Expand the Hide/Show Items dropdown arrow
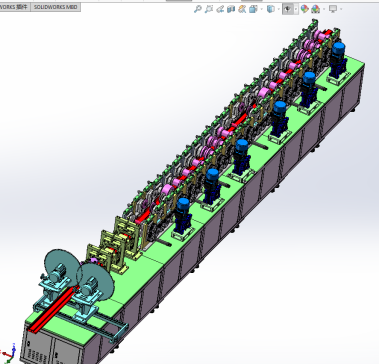The image size is (379, 364). point(296,9)
